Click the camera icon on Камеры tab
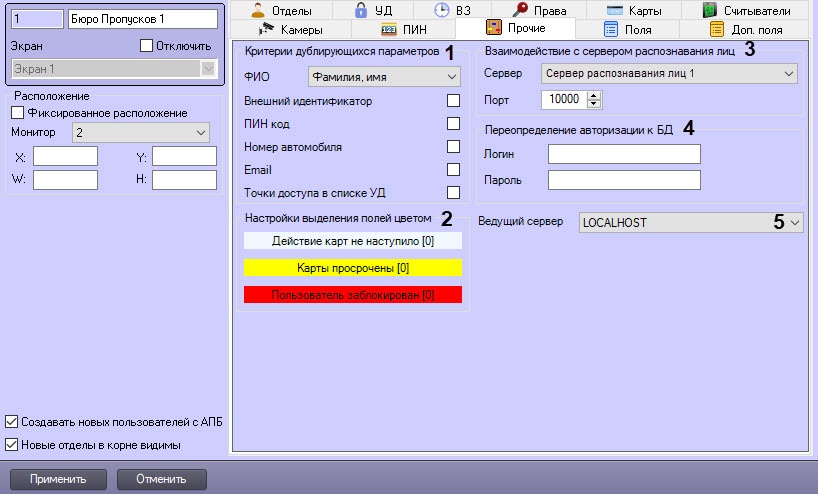This screenshot has width=818, height=494. tap(267, 29)
